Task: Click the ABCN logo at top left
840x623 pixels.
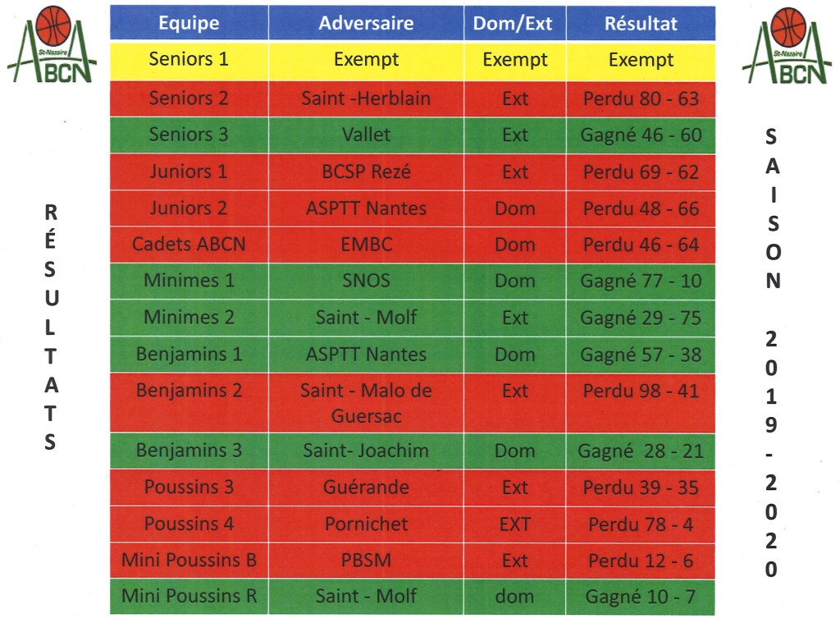Action: [51, 44]
